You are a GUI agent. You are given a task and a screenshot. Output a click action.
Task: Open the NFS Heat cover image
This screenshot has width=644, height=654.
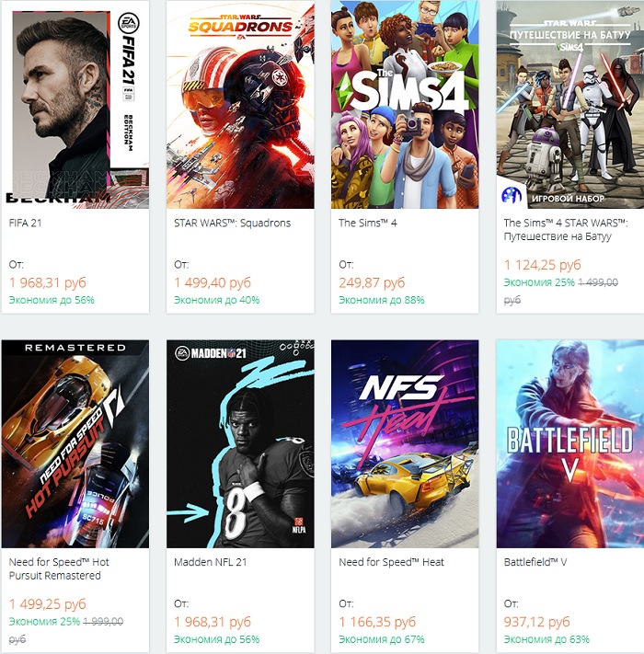click(405, 444)
